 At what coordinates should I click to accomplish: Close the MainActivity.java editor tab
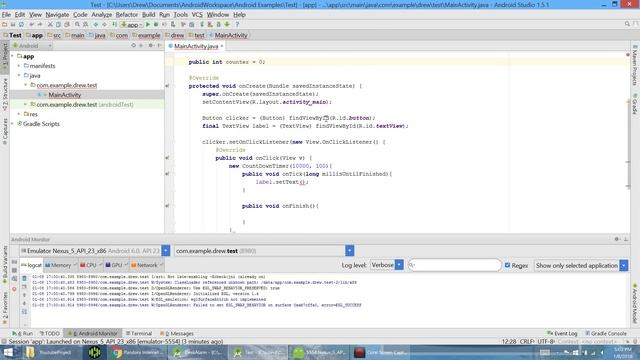tap(222, 46)
